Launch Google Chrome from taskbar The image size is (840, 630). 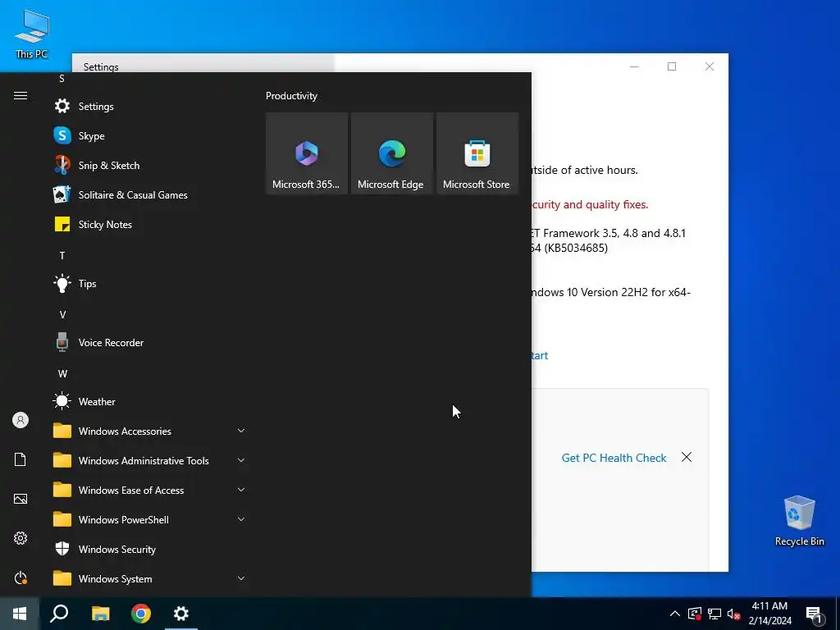pyautogui.click(x=141, y=614)
